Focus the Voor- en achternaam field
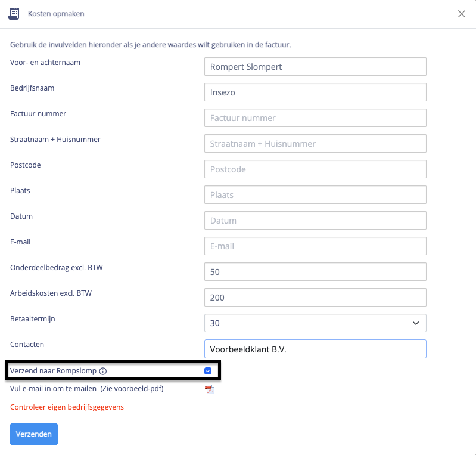The width and height of the screenshot is (476, 455). coord(315,66)
